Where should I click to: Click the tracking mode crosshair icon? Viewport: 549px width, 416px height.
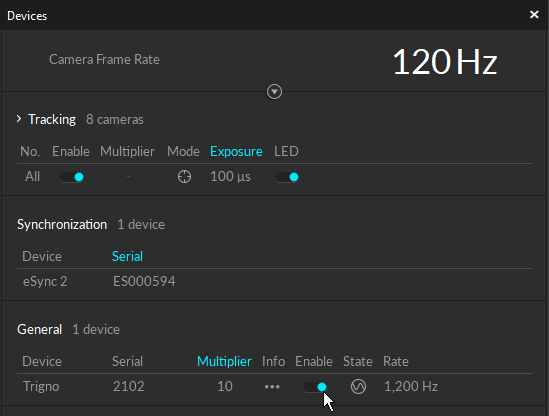pos(184,177)
